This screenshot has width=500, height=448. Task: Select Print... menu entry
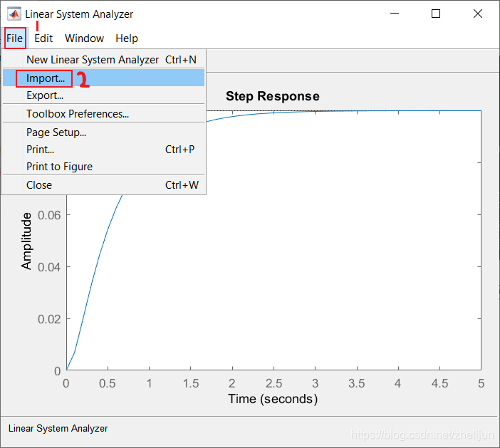104,150
